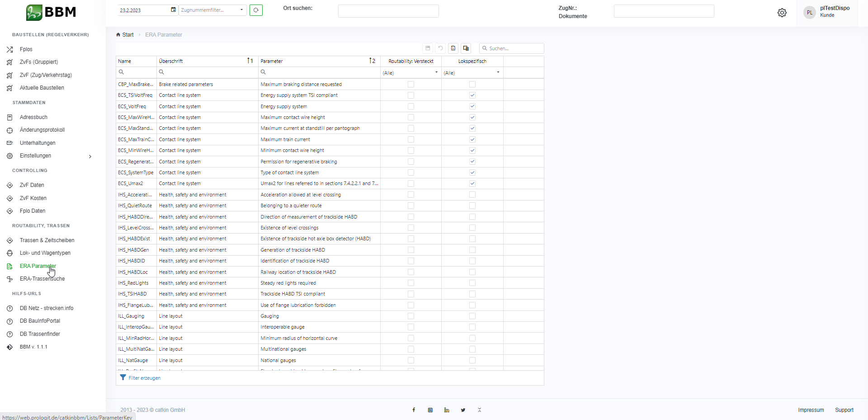Click the Filter erzeugen link

(x=144, y=378)
